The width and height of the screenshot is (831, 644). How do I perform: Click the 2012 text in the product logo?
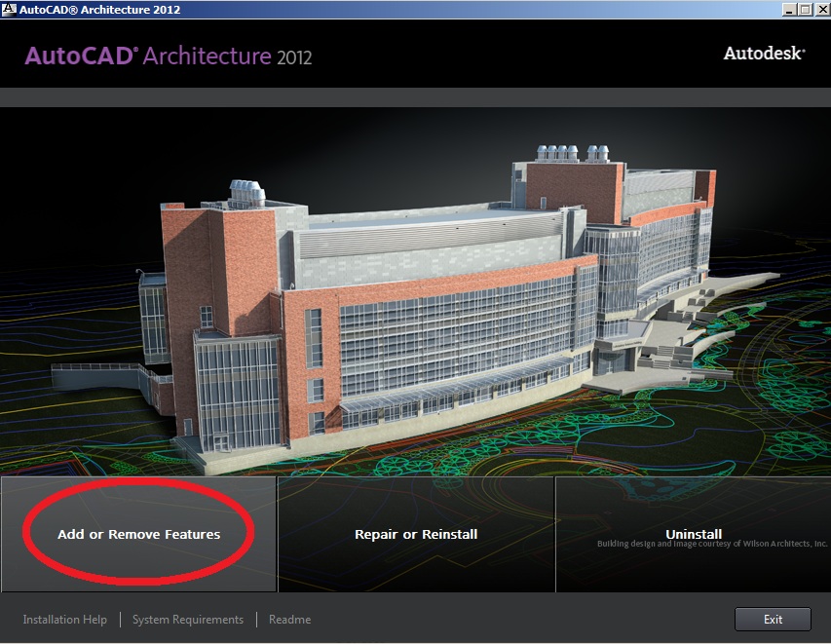(x=291, y=58)
